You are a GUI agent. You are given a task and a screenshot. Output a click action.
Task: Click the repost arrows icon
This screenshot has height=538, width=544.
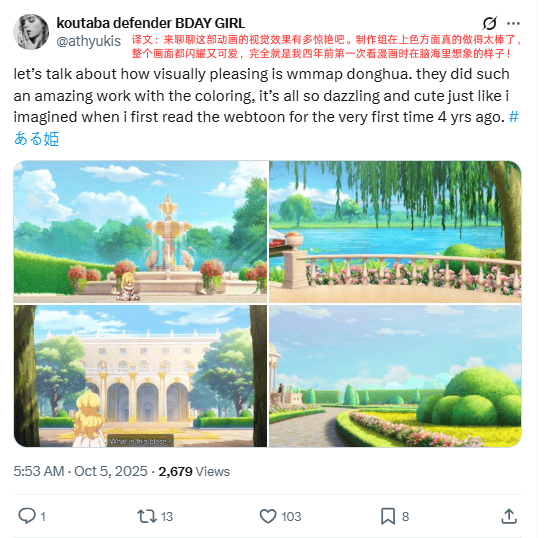click(147, 516)
